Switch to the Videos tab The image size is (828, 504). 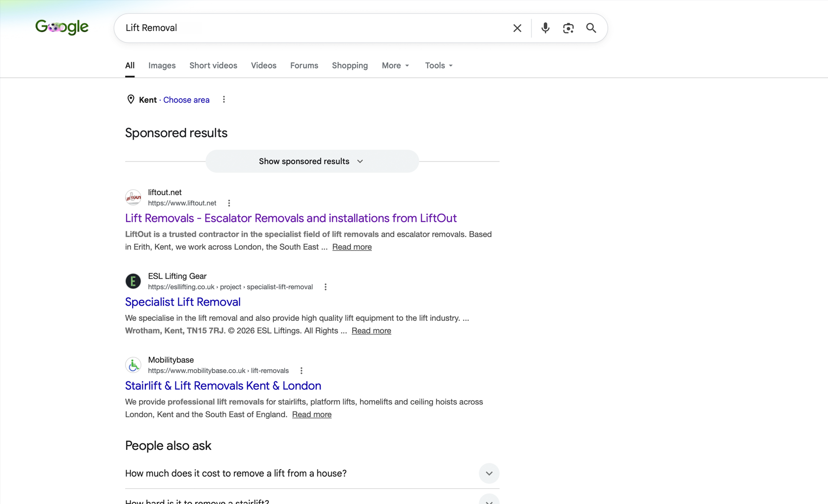[x=264, y=65]
